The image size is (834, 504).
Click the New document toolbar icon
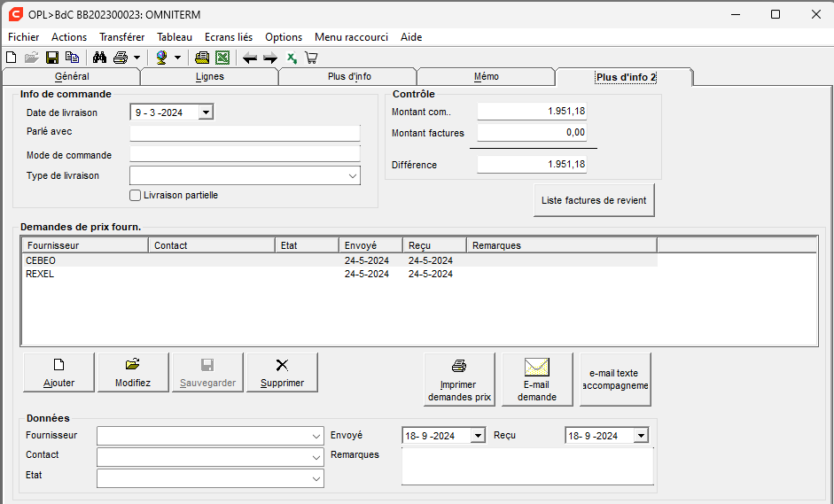(12, 58)
